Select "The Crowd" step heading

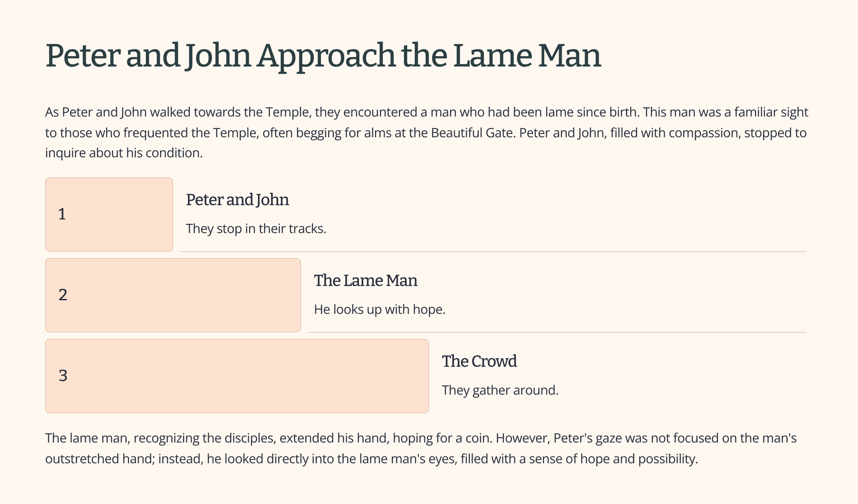pyautogui.click(x=479, y=361)
